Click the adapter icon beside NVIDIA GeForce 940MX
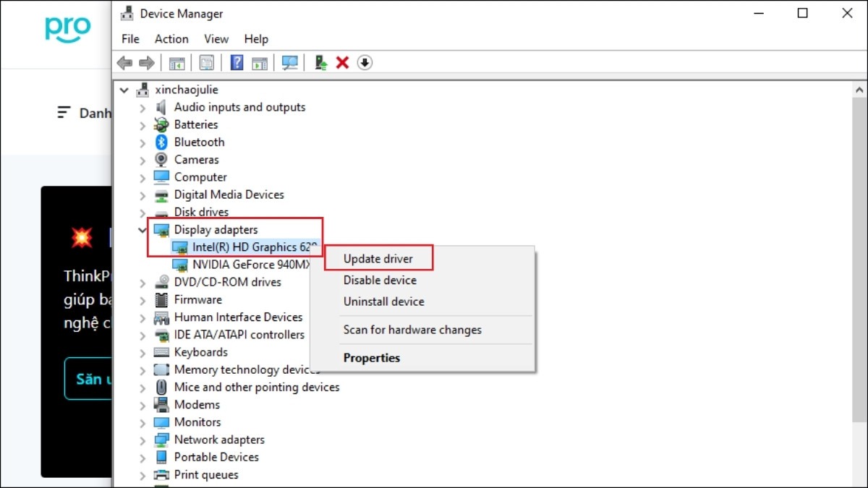This screenshot has width=868, height=488. pyautogui.click(x=180, y=265)
